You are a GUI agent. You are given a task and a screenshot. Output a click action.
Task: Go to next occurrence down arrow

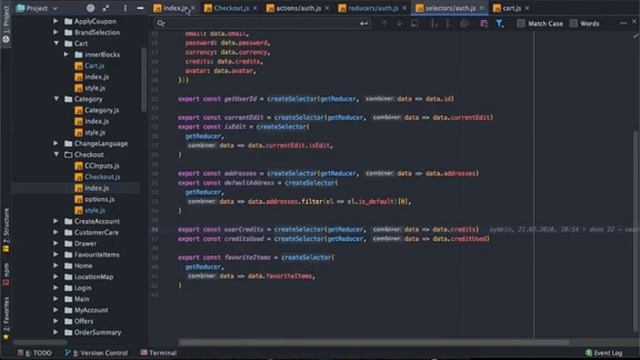(x=399, y=23)
